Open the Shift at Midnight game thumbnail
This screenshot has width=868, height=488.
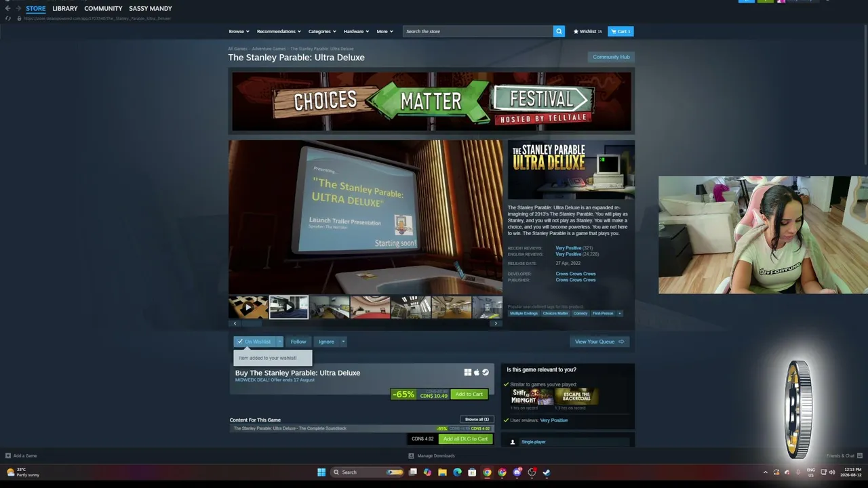[x=532, y=396]
